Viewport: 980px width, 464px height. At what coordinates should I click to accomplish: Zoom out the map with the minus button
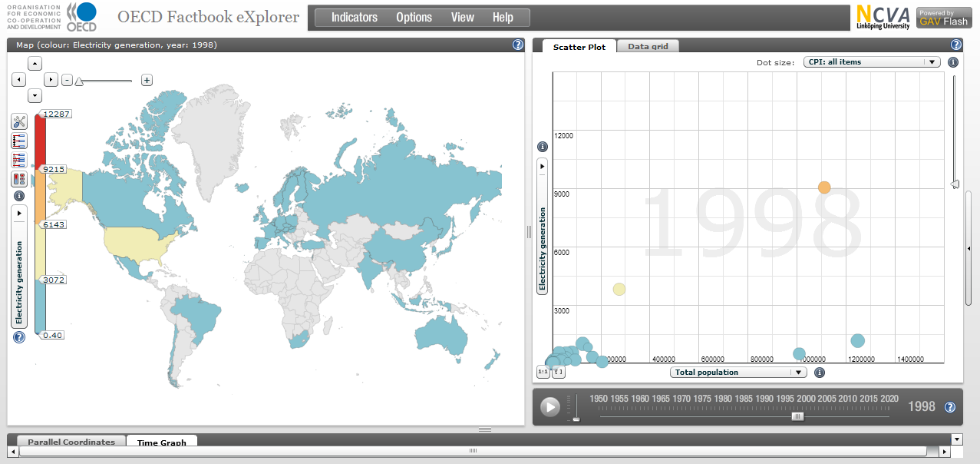pos(67,80)
